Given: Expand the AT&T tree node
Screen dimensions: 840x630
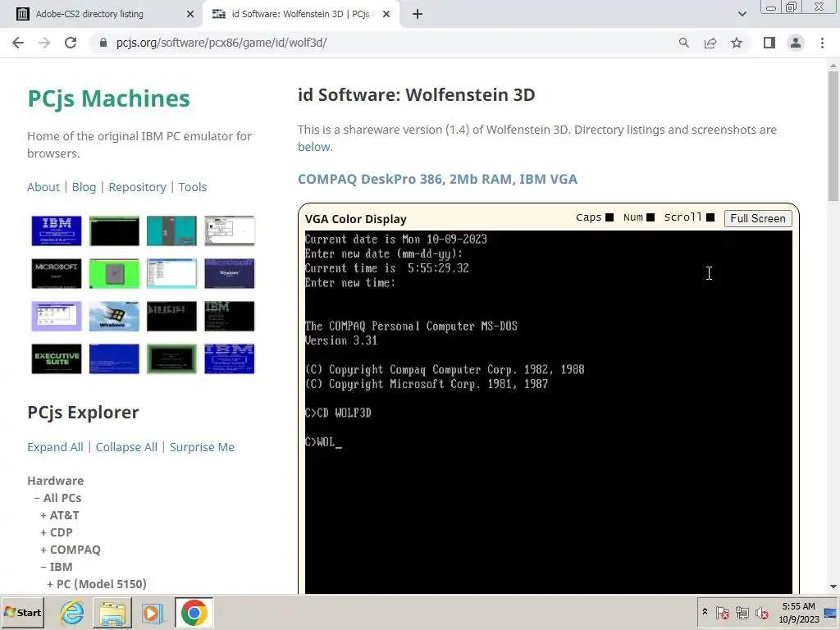Looking at the screenshot, I should coord(43,515).
